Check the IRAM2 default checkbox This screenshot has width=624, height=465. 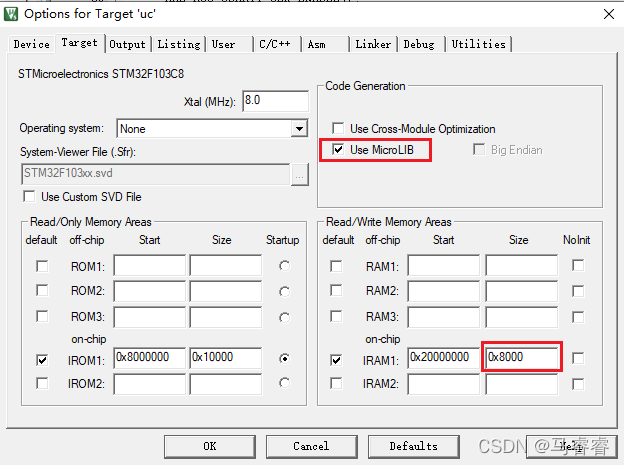(x=336, y=383)
